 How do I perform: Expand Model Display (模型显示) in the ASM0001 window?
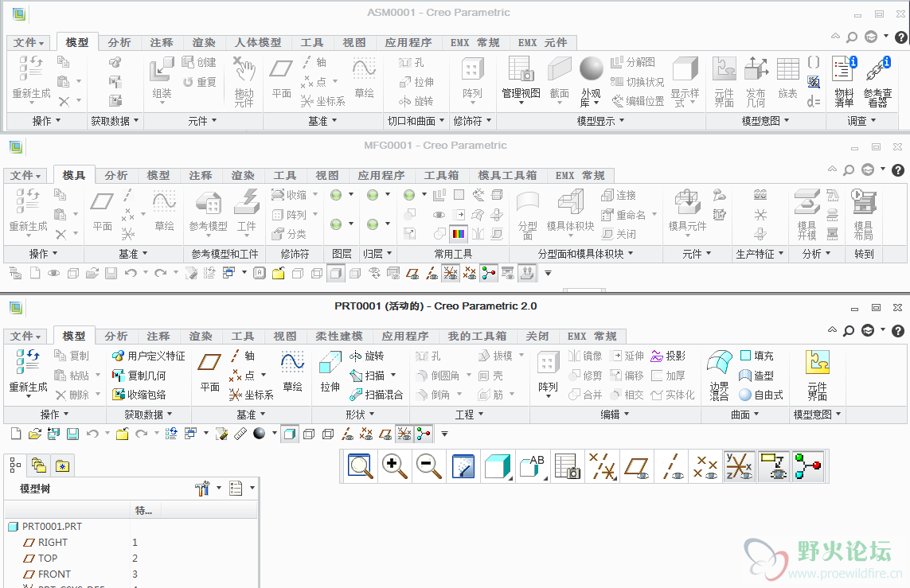(600, 121)
